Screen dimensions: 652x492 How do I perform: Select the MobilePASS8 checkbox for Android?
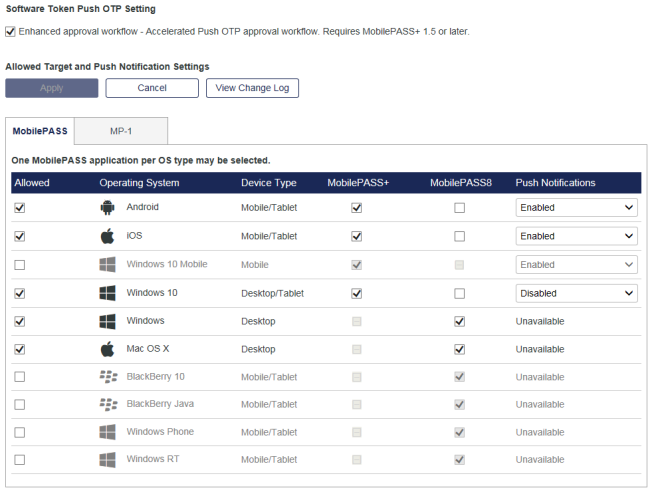point(459,208)
